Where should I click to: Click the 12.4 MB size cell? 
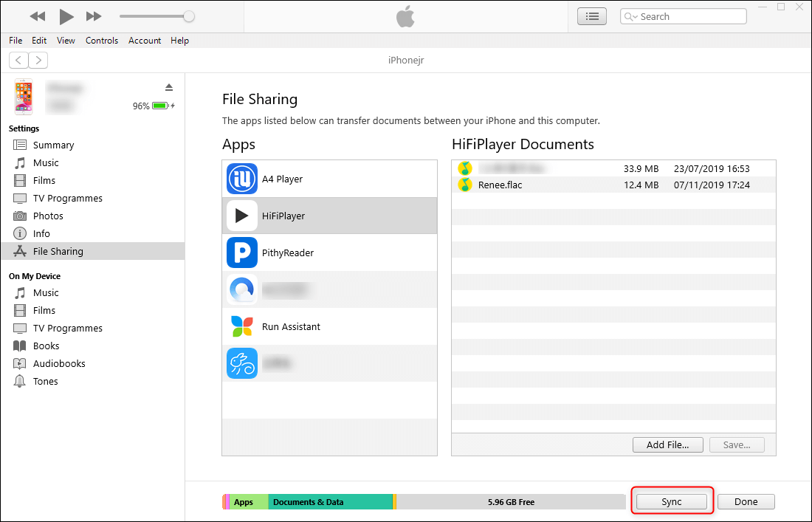coord(641,185)
